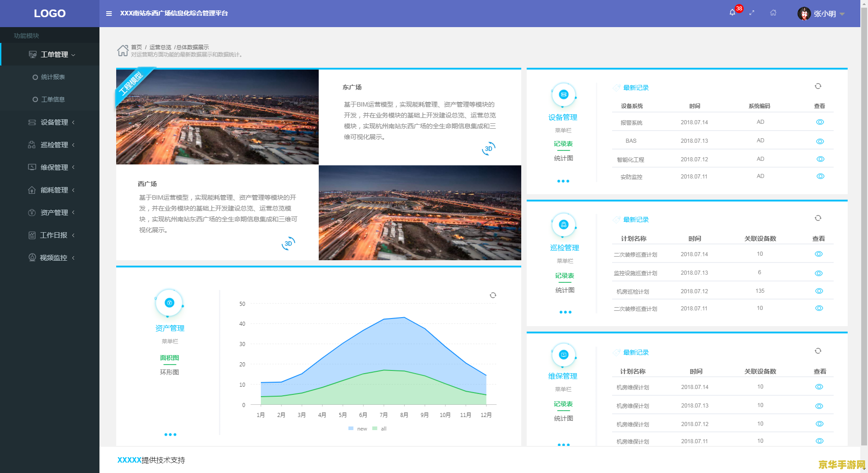Go to 首页 breadcrumb link

[x=137, y=47]
